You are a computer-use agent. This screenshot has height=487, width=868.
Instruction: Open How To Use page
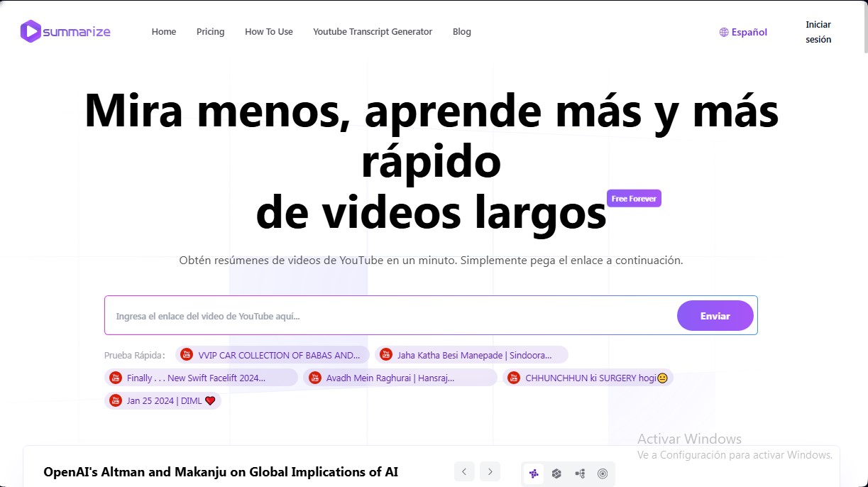[x=269, y=32]
